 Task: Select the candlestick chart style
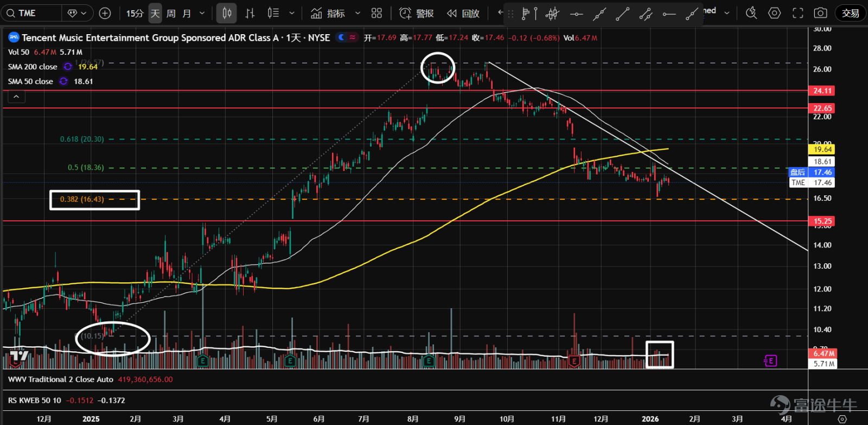click(227, 13)
